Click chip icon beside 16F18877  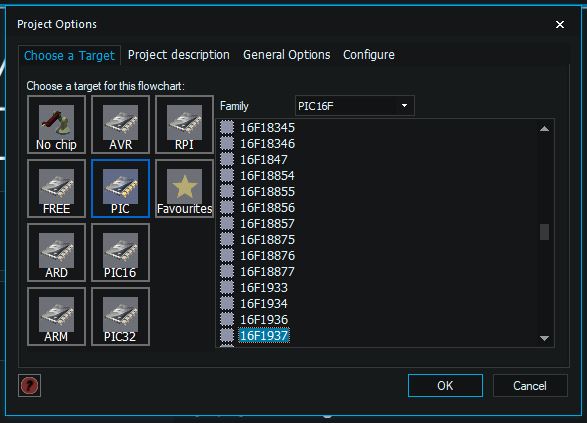coord(227,272)
